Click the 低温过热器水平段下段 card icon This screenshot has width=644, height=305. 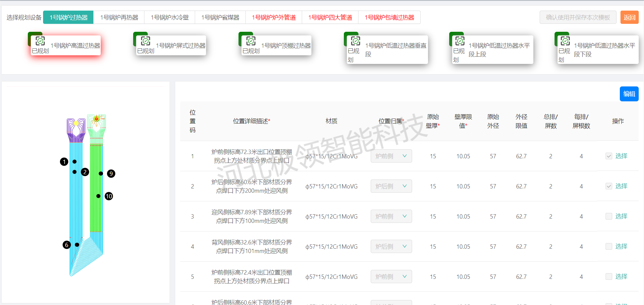(x=565, y=41)
